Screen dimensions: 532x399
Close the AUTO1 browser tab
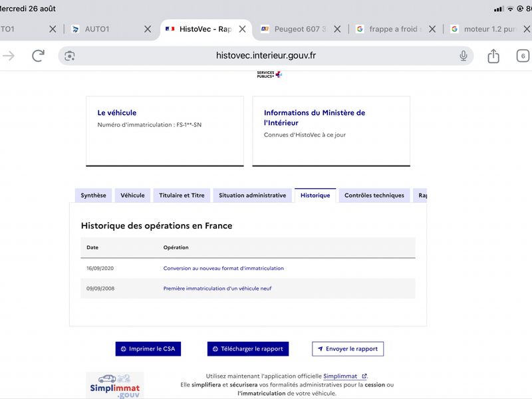(148, 29)
